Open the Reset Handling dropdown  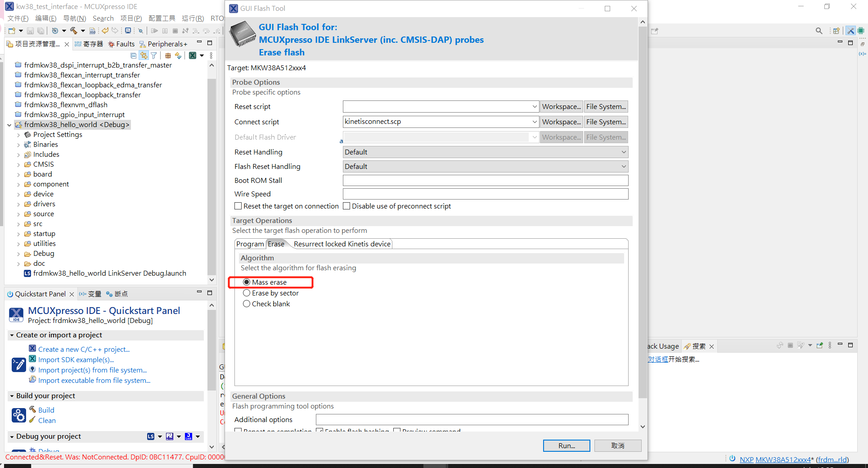pos(623,152)
